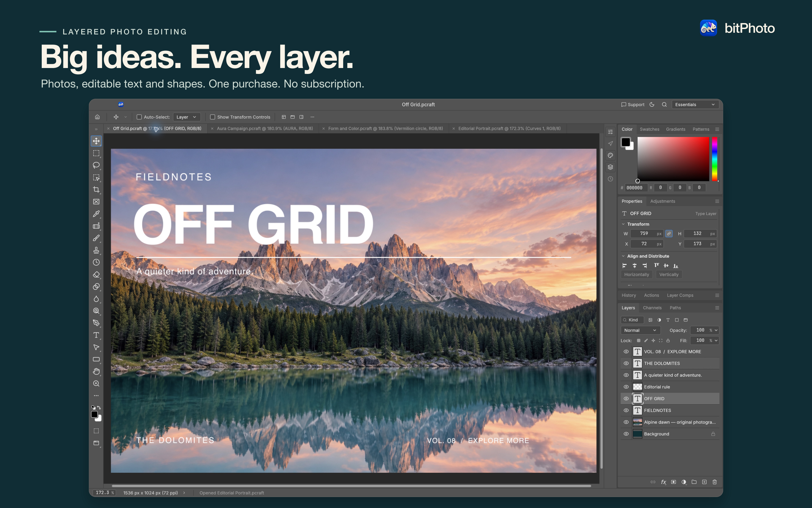This screenshot has width=812, height=508.
Task: Create a new group folder icon
Action: [694, 482]
